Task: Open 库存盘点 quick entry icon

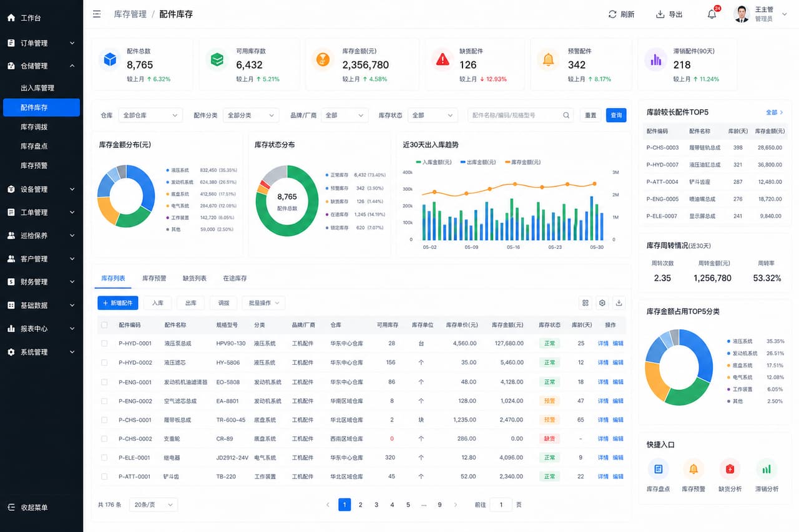Action: 658,469
